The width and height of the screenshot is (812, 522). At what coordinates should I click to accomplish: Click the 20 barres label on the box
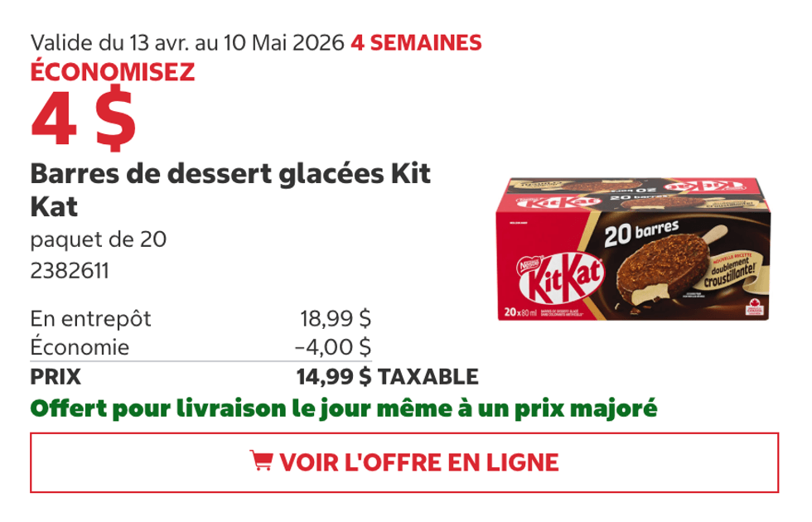pyautogui.click(x=644, y=232)
